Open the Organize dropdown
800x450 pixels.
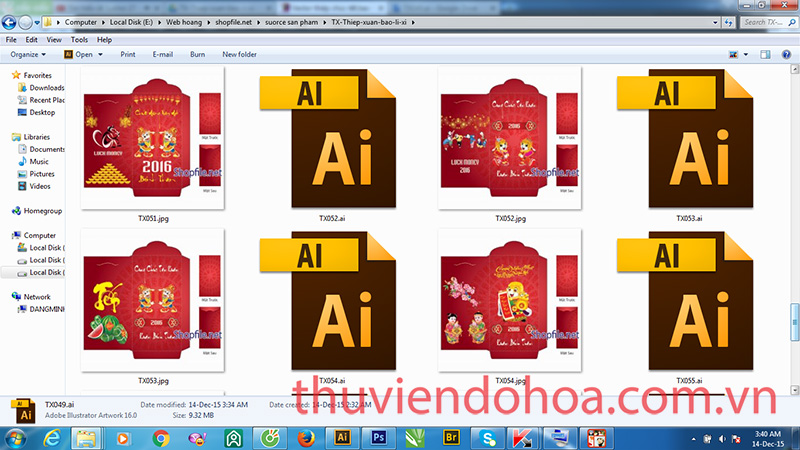point(28,55)
